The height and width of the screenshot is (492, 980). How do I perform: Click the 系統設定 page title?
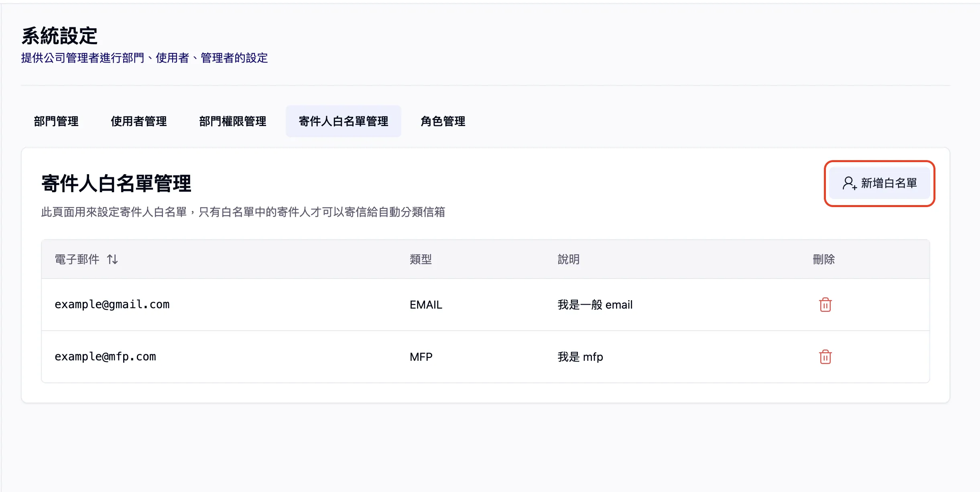pos(59,35)
